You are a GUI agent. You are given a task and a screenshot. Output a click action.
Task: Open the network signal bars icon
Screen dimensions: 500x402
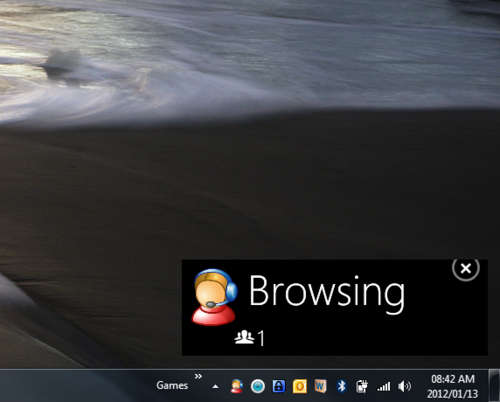(383, 387)
